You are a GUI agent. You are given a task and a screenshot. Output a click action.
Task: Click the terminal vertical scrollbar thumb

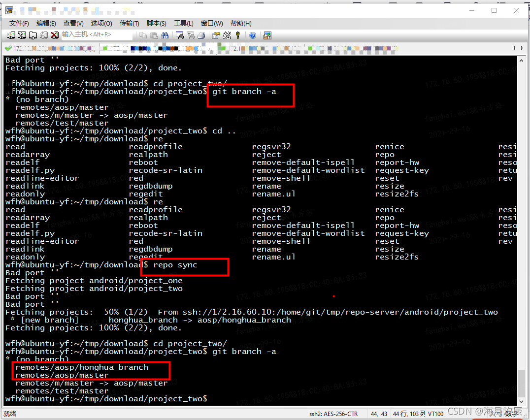521,383
